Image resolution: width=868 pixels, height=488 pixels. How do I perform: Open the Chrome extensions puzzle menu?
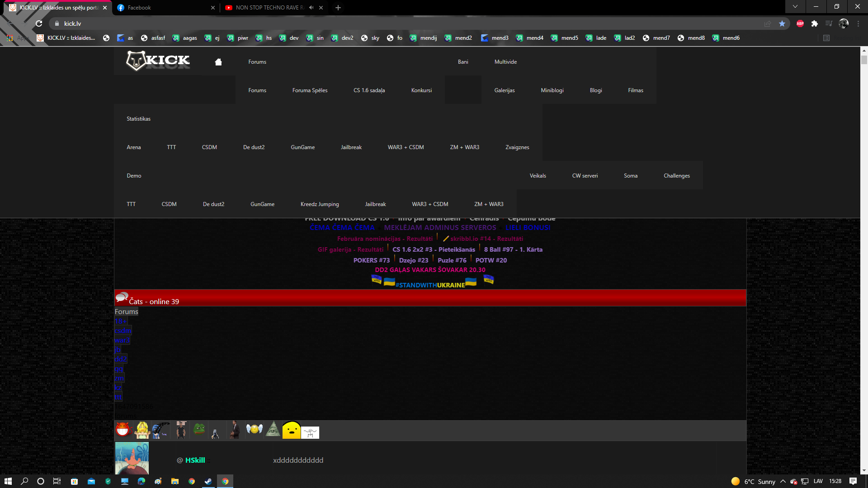pyautogui.click(x=815, y=23)
